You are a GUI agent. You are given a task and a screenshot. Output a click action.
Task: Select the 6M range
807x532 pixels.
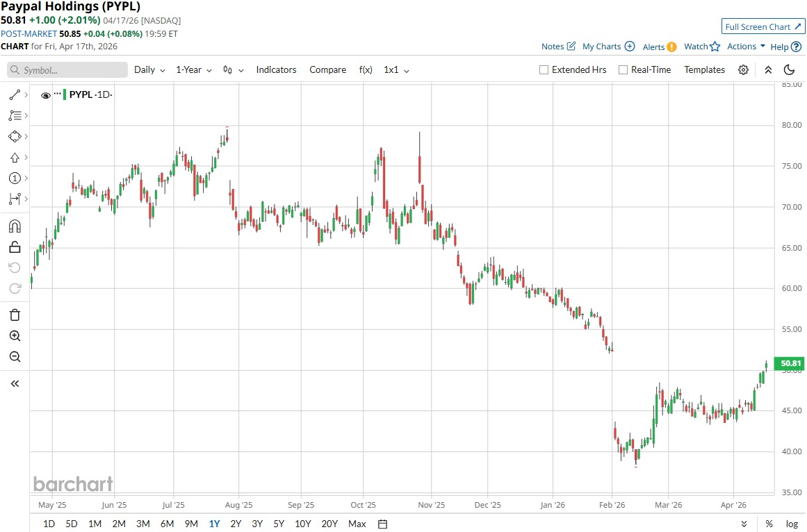167,524
